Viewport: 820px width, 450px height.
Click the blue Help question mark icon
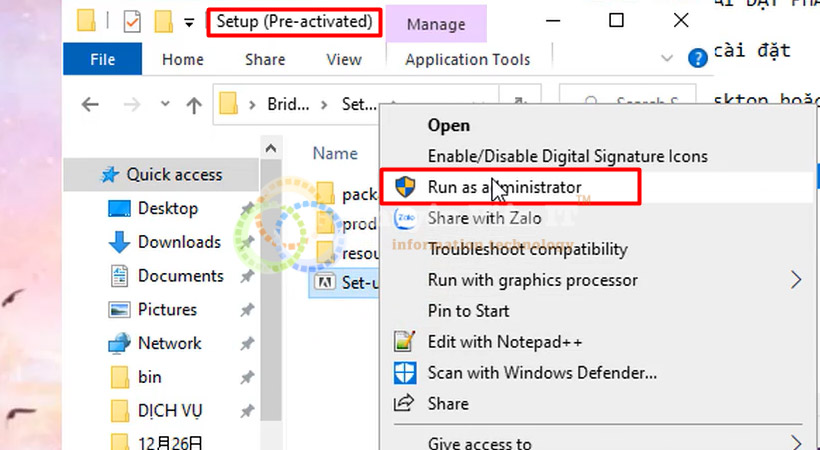pyautogui.click(x=698, y=60)
